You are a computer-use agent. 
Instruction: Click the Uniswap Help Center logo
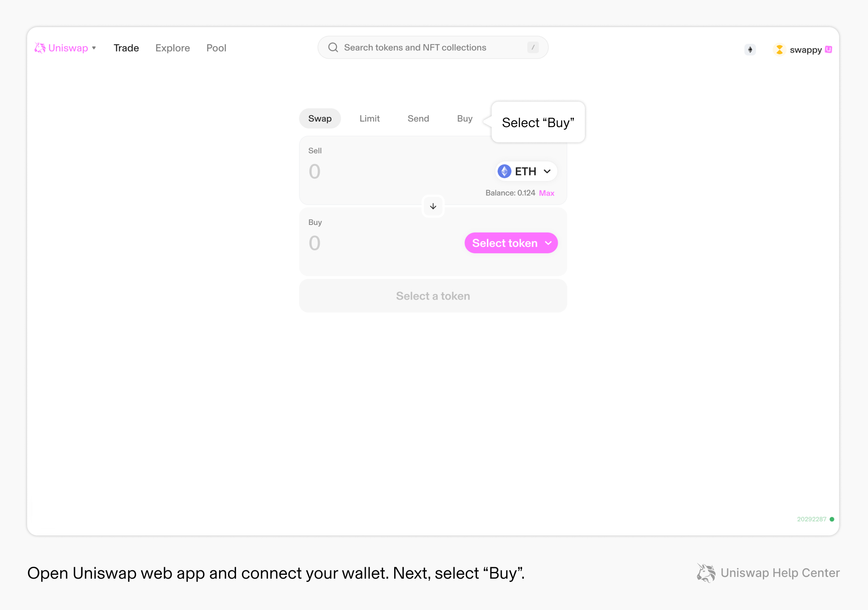point(768,573)
